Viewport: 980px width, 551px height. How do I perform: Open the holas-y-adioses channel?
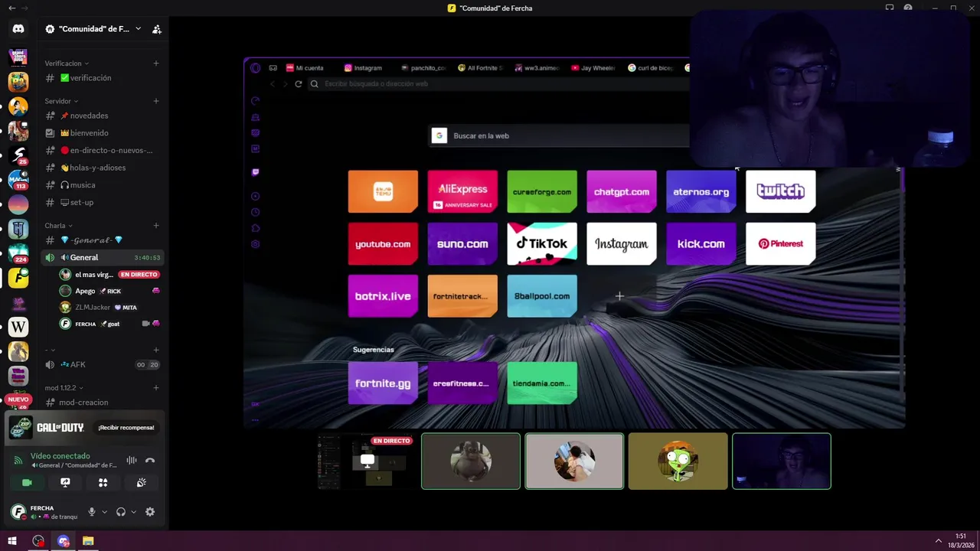tap(103, 168)
